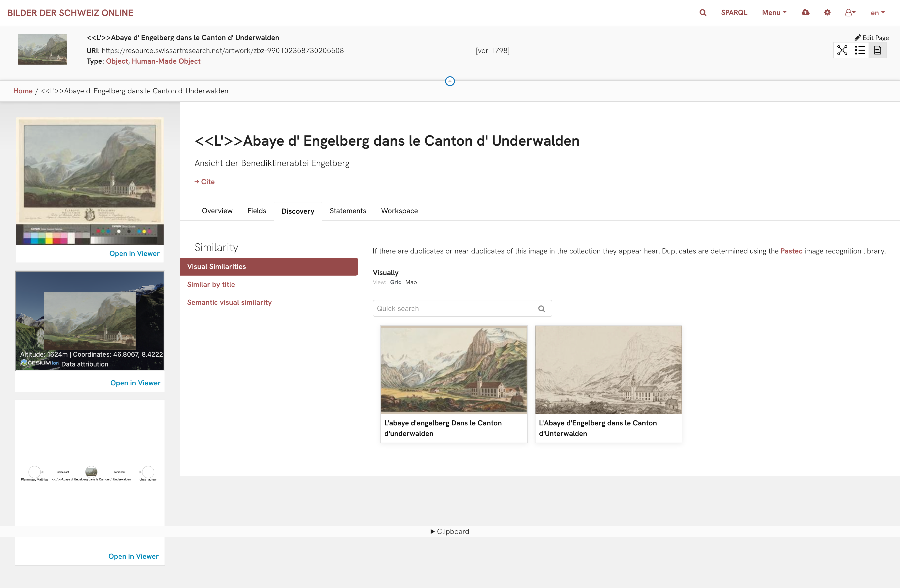The width and height of the screenshot is (900, 588).
Task: Switch to list view icon
Action: tap(860, 50)
